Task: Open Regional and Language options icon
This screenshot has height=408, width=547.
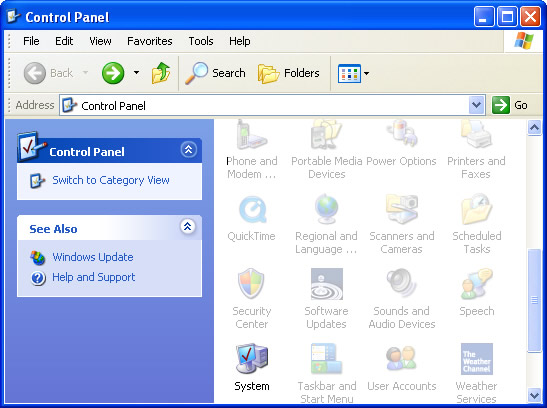Action: point(327,209)
